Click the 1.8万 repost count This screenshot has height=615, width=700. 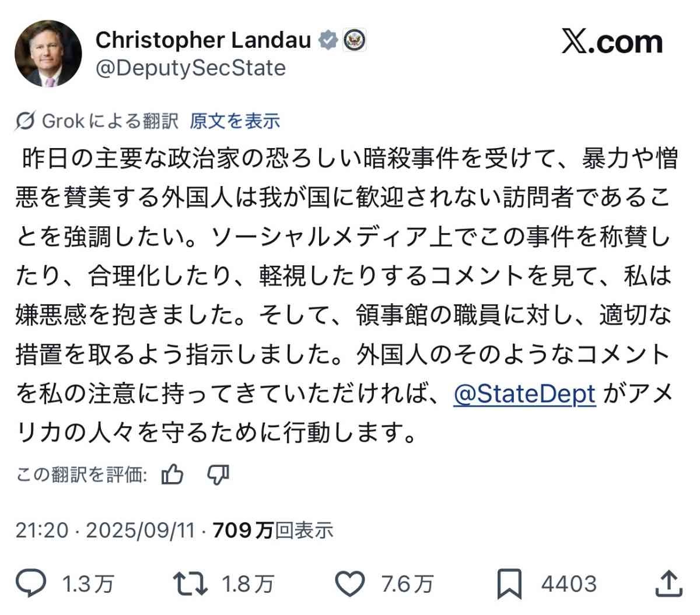pyautogui.click(x=248, y=584)
